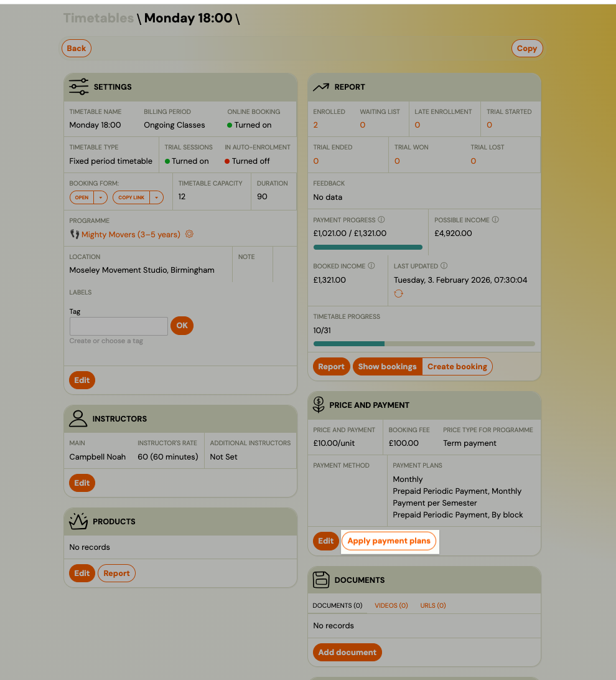Click the Settings sliders icon

[78, 87]
